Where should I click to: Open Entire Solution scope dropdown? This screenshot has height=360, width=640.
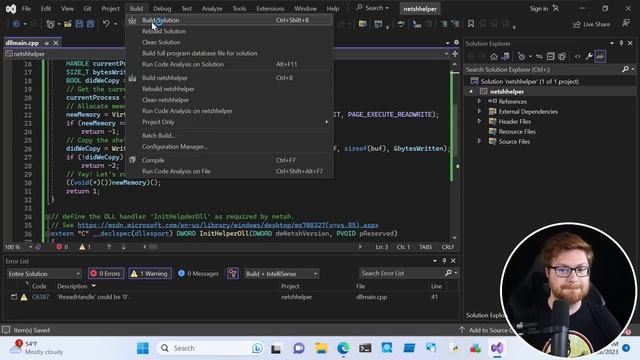(x=44, y=273)
